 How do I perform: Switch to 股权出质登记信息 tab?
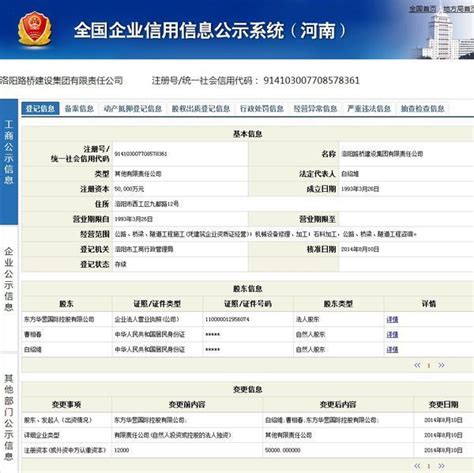tap(201, 108)
